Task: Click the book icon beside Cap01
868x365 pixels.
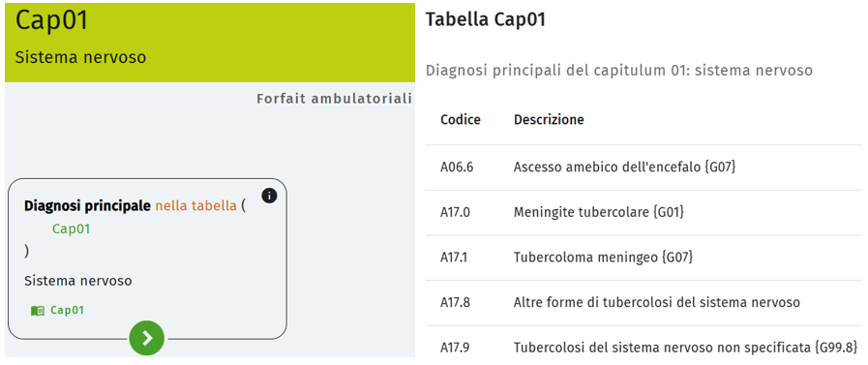Action: [38, 311]
